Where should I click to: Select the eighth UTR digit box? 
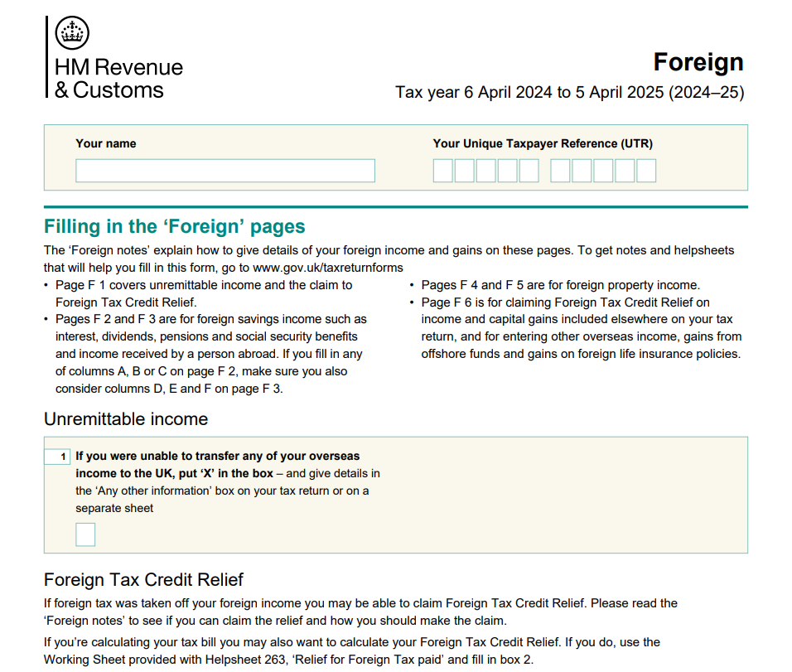point(604,171)
